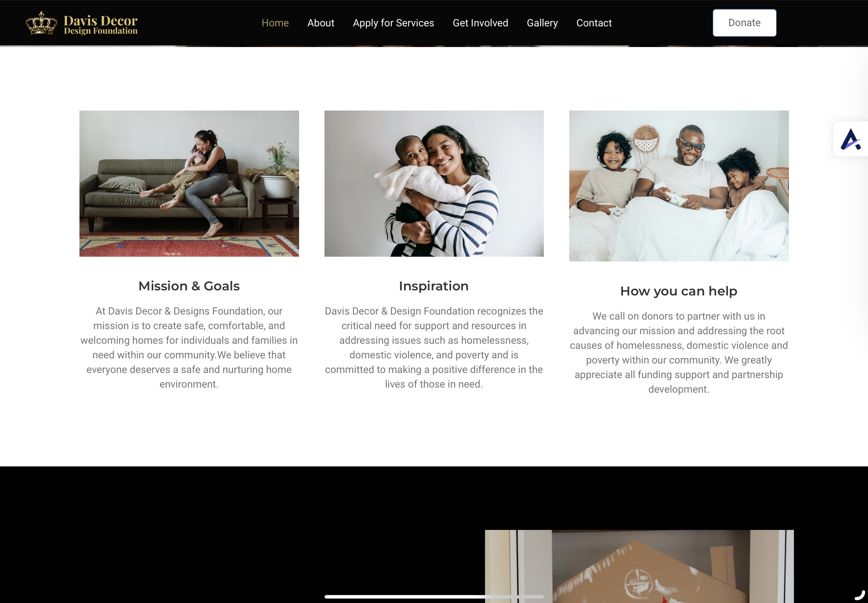The width and height of the screenshot is (868, 603).
Task: Click the Inspiration heading
Action: click(x=434, y=286)
